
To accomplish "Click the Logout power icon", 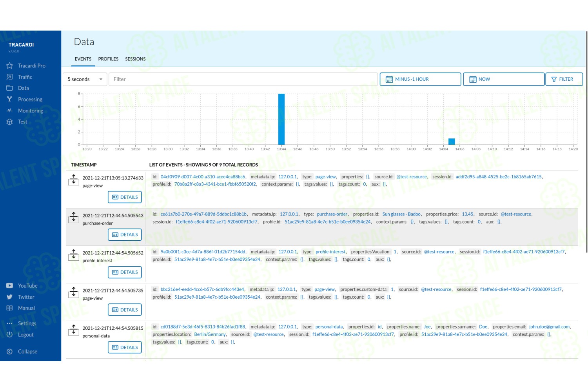I will click(x=10, y=335).
